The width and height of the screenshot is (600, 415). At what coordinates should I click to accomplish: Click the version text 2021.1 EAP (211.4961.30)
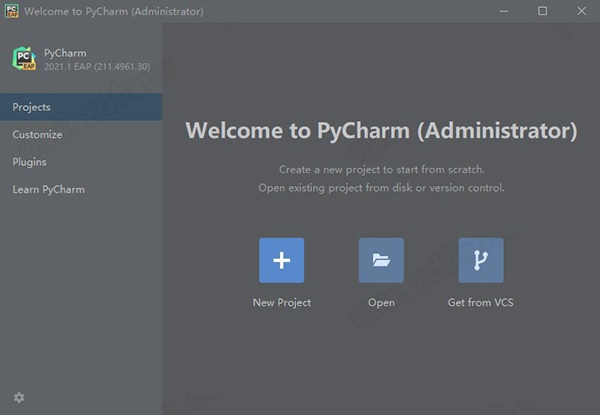point(97,67)
